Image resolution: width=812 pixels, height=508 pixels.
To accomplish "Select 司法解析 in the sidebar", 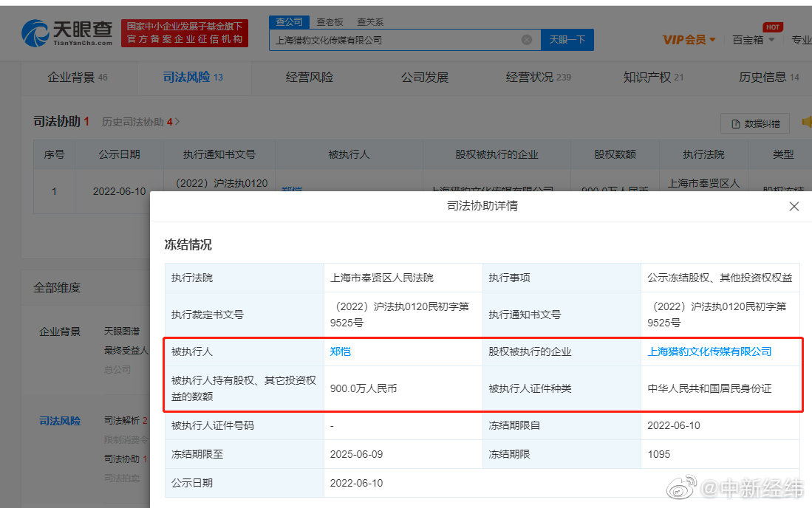I will [126, 421].
